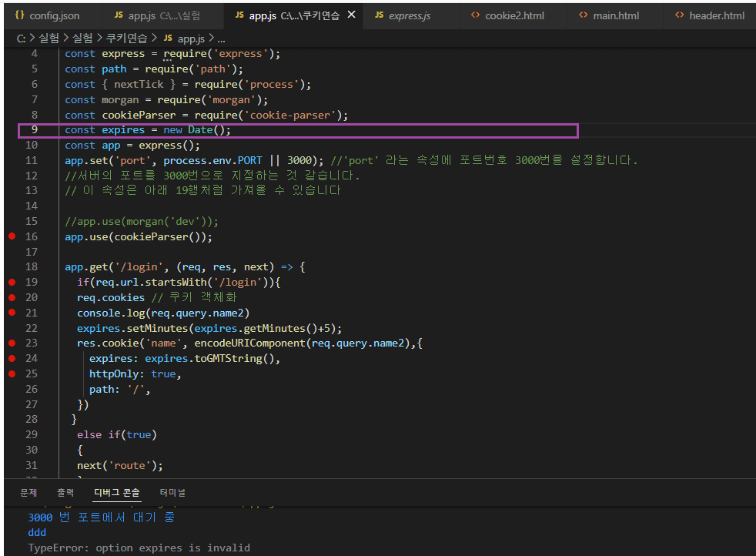Switch to the 터미널 panel tab
The height and width of the screenshot is (556, 756).
click(172, 492)
